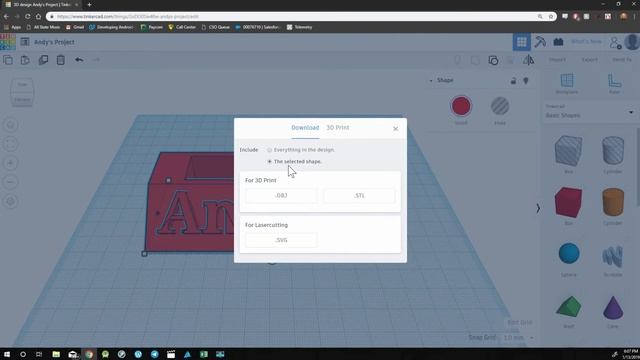The width and height of the screenshot is (640, 360).
Task: Click the Zoom in plus button
Action: 11,163
